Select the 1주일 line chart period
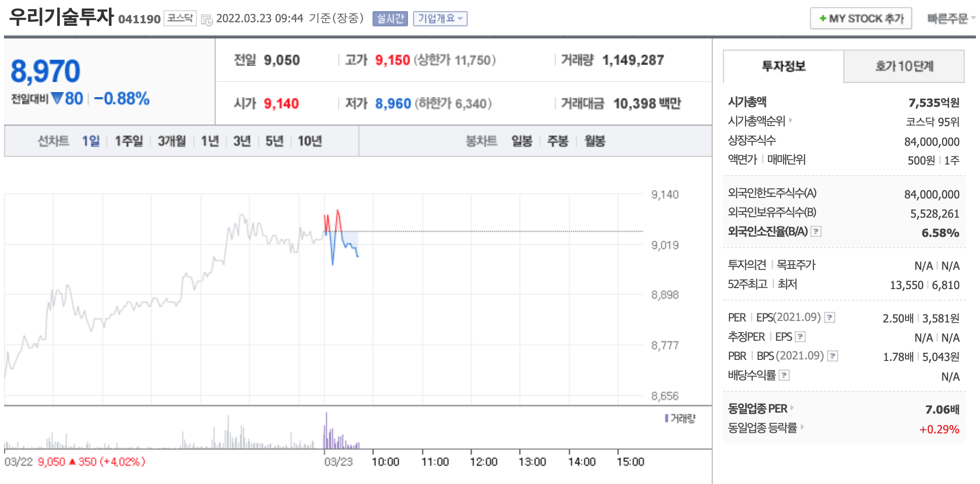This screenshot has width=980, height=484. click(x=129, y=141)
